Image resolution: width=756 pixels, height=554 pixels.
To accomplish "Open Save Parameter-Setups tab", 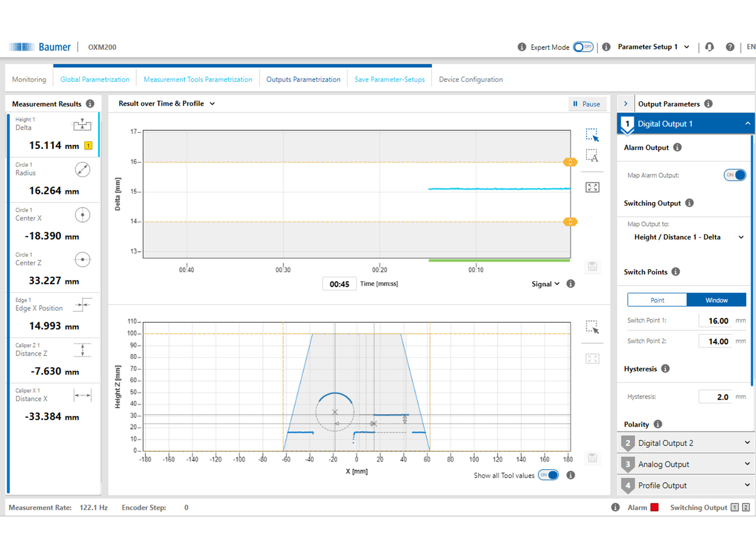I will coord(390,79).
